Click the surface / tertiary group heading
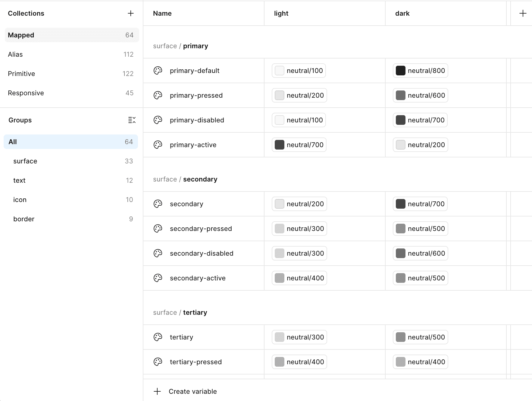Screen dimensions: 532x401 tap(180, 312)
